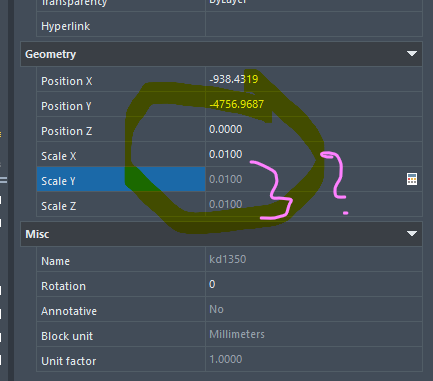Click the Misc section header
433x381 pixels.
pyautogui.click(x=221, y=234)
